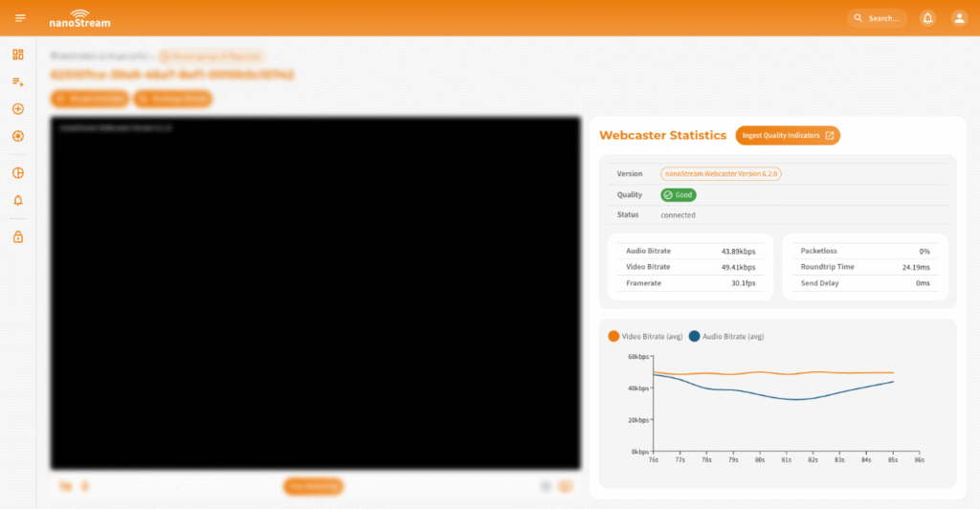This screenshot has width=980, height=509.
Task: Click the black webcaster video preview
Action: [x=316, y=293]
